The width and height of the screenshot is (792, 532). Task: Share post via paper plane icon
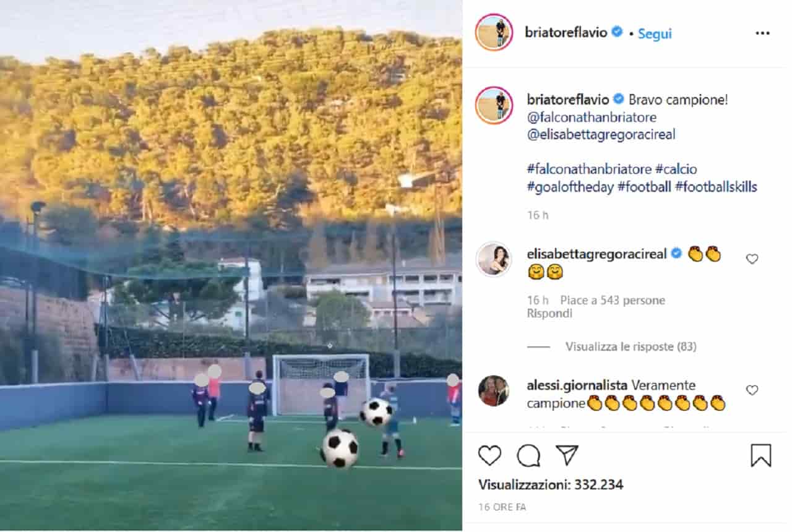567,455
